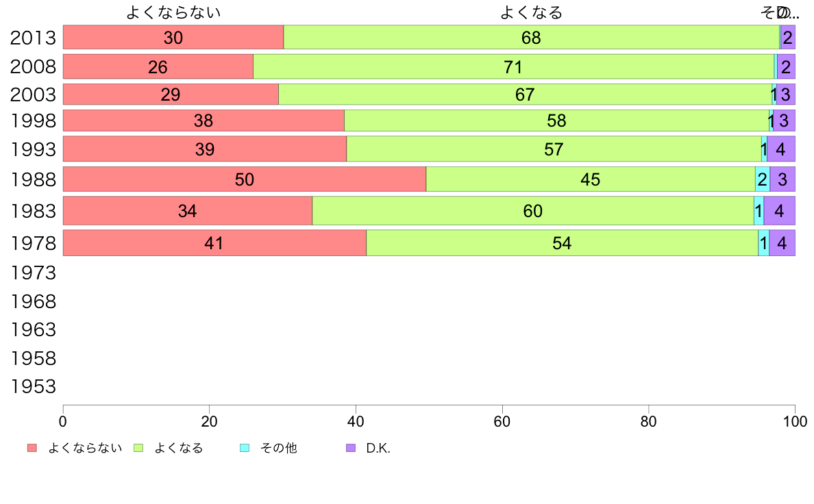Click the 60 tick on the x-axis
This screenshot has height=504, width=814.
click(x=502, y=420)
